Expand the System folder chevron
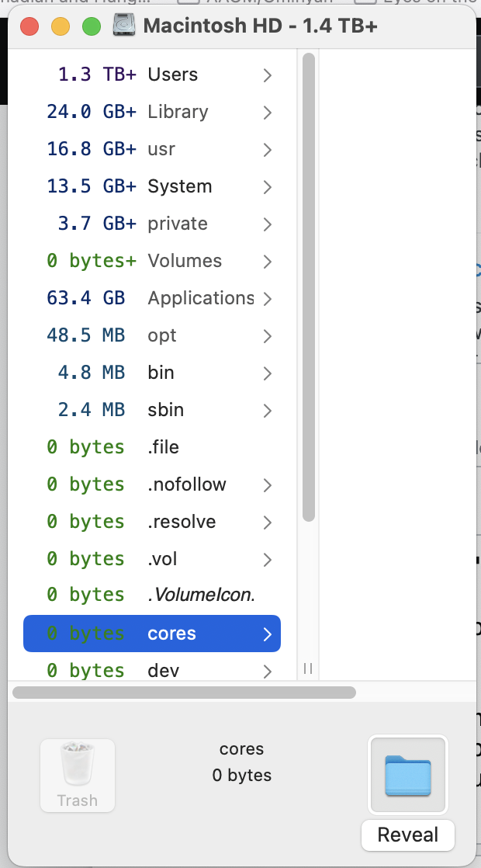The width and height of the screenshot is (481, 868). tap(268, 186)
